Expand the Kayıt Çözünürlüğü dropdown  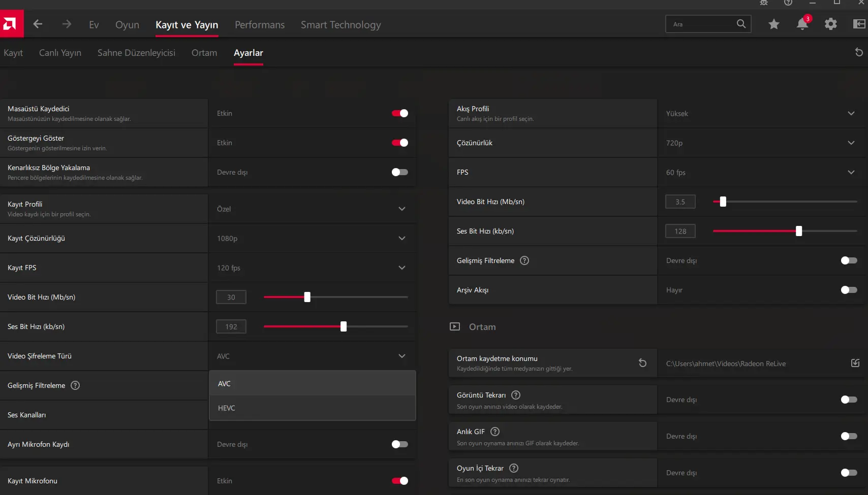coord(312,238)
